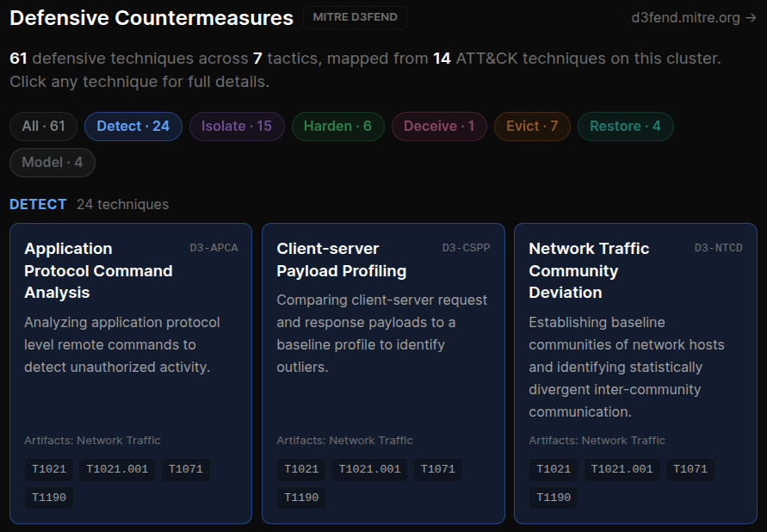
Task: Click Artifacts label in Client-server Payload card
Action: coord(345,441)
